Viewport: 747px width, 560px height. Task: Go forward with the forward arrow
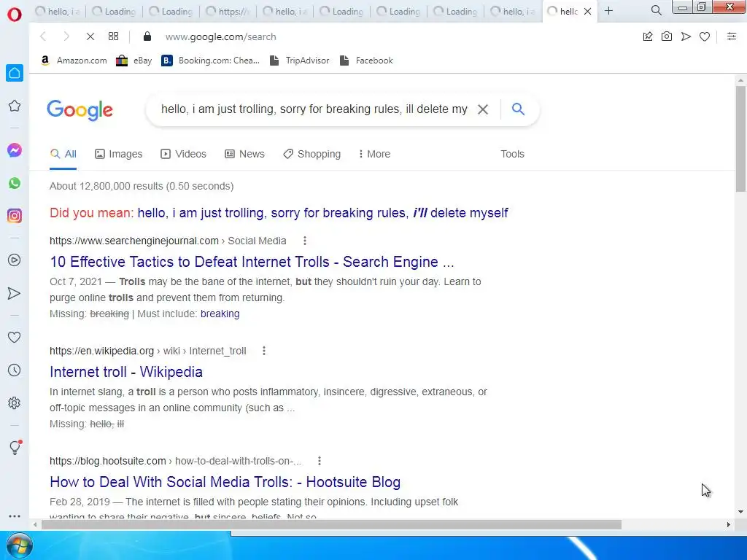(66, 36)
